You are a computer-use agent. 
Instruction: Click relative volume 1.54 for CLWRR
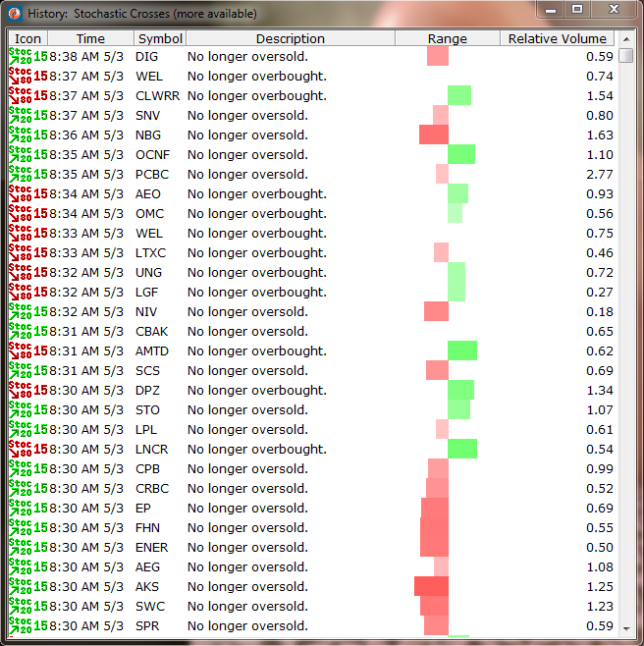coord(600,95)
